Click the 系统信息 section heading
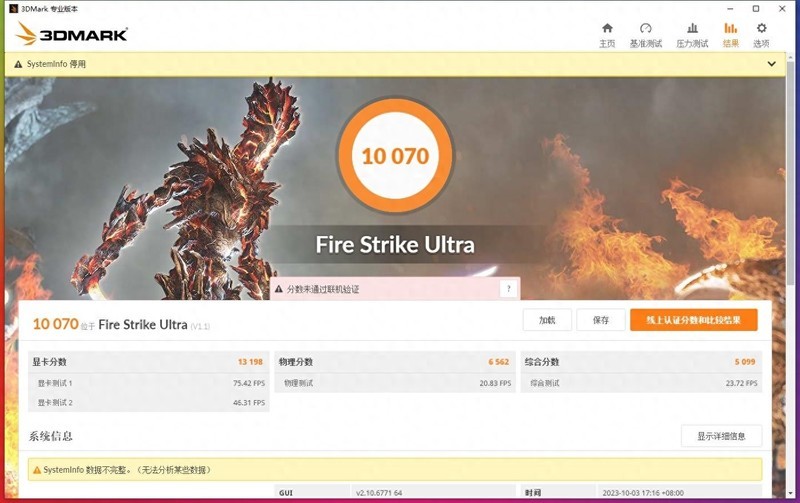The height and width of the screenshot is (503, 800). pos(51,436)
